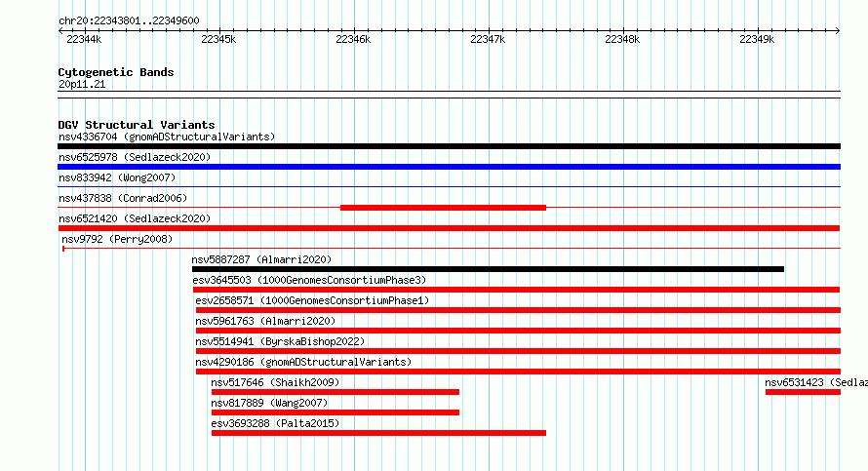Click the 22346k ruler label
This screenshot has height=471, width=868.
[x=353, y=39]
